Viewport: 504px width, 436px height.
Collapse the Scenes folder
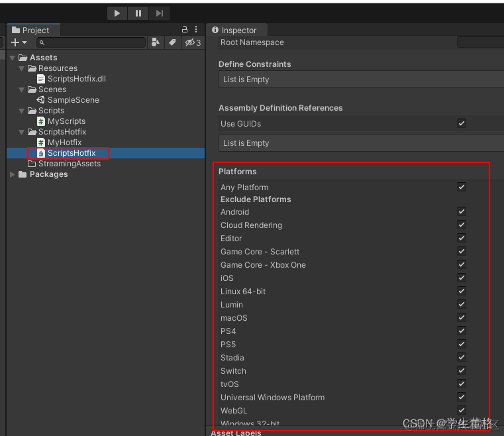[x=22, y=89]
